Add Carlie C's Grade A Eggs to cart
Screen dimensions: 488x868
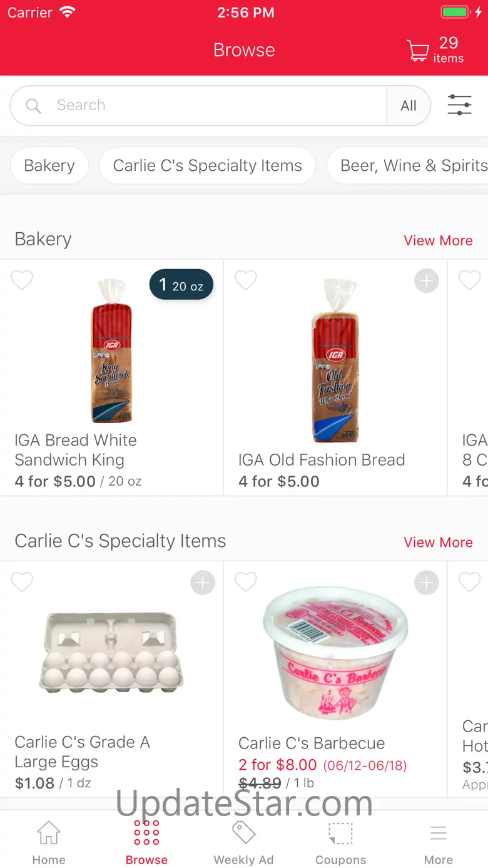(203, 583)
